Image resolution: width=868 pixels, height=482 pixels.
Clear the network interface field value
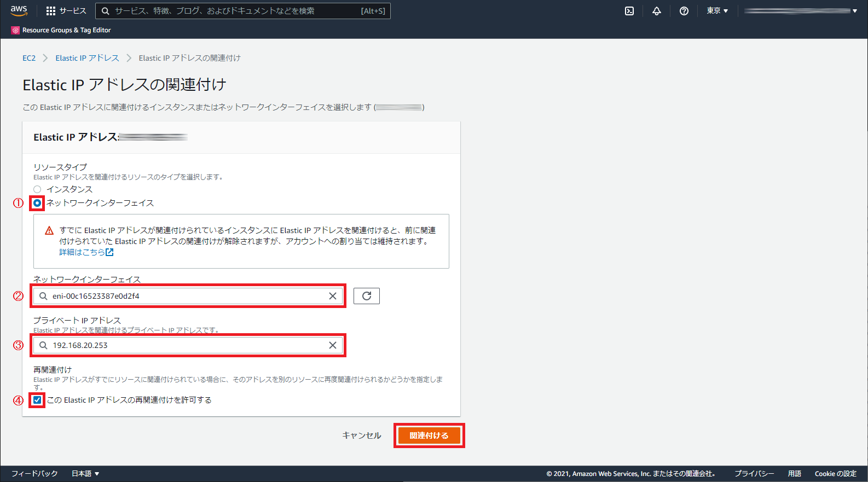pos(333,296)
